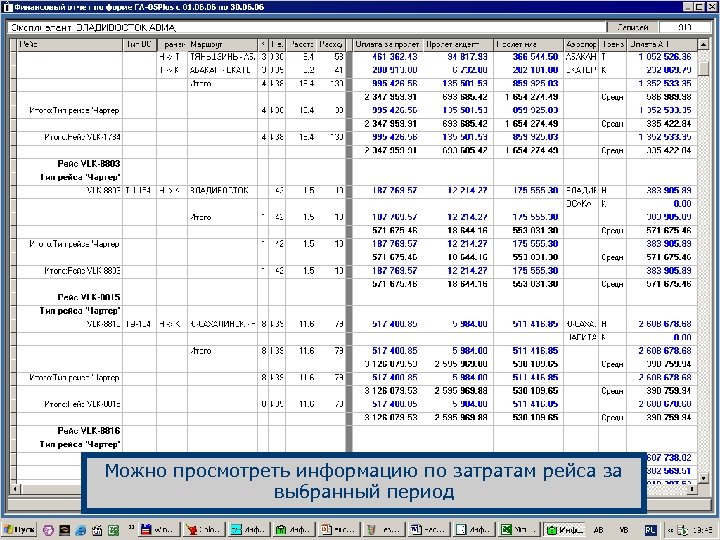This screenshot has height=540, width=720.
Task: Sort by the 'Рейс' column header
Action: 70,45
